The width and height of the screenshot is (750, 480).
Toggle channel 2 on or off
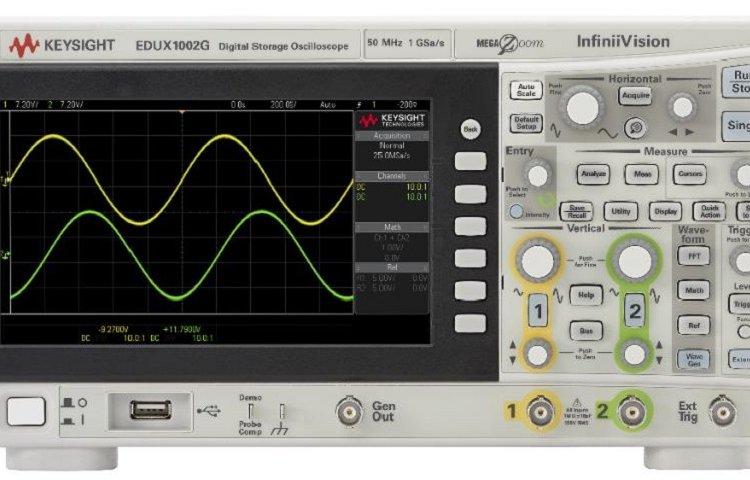point(634,309)
